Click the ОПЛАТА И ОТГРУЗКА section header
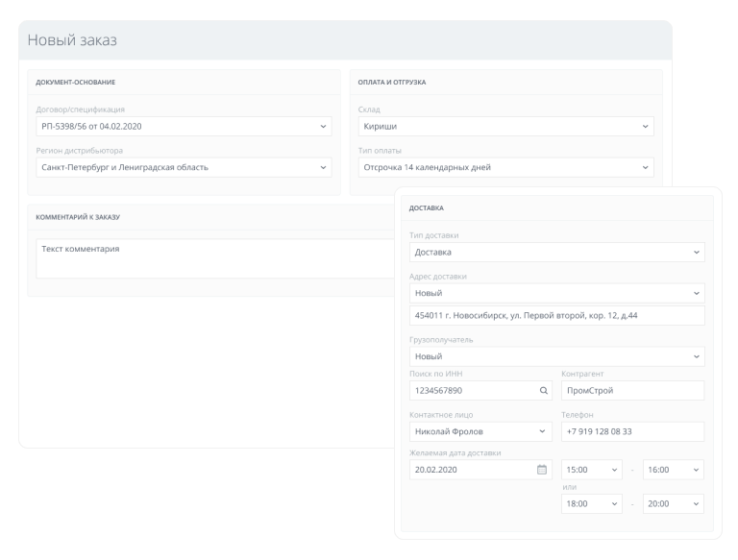This screenshot has width=738, height=560. click(x=392, y=83)
